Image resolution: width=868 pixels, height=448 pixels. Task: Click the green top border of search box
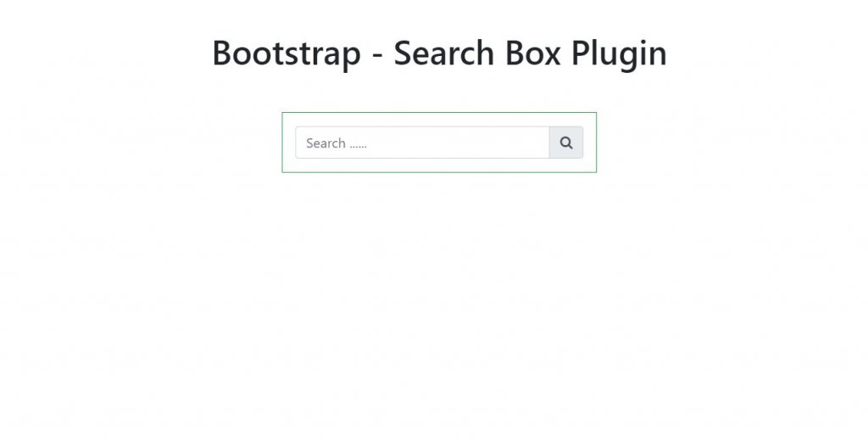pyautogui.click(x=440, y=113)
